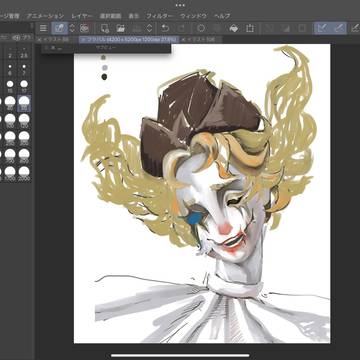Image resolution: width=360 pixels, height=360 pixels.
Task: Click the paint bucket Fill icon
Action: (x=234, y=28)
